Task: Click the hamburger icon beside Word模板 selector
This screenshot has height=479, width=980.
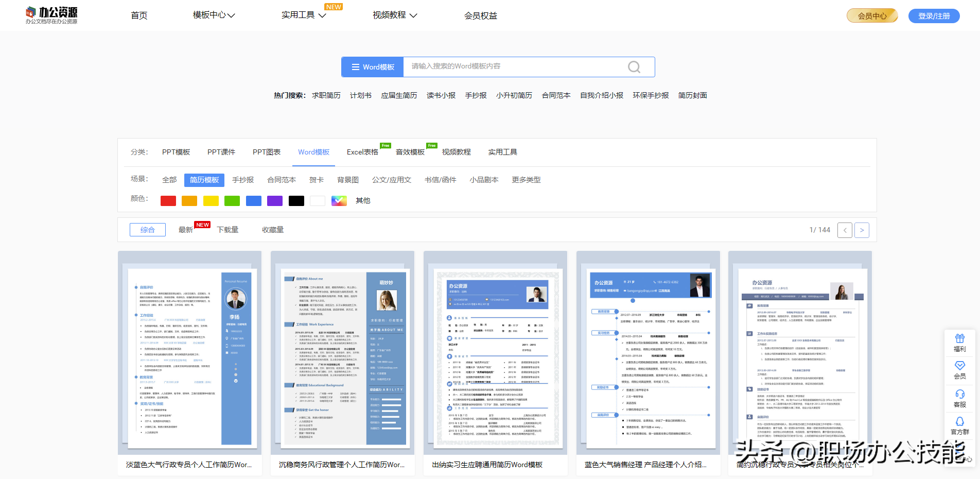Action: pos(355,66)
